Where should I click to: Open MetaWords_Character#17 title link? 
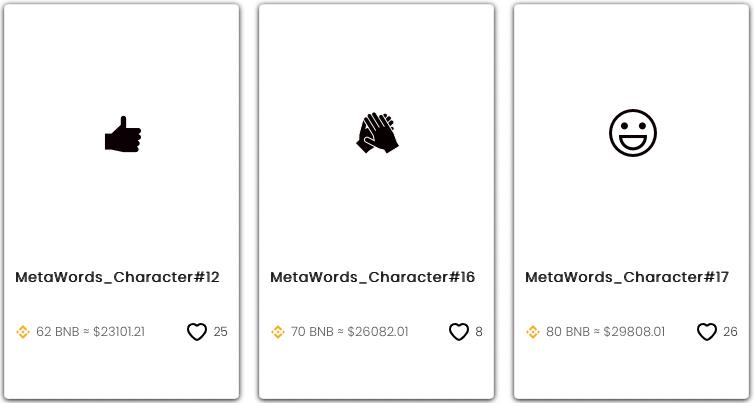click(627, 277)
